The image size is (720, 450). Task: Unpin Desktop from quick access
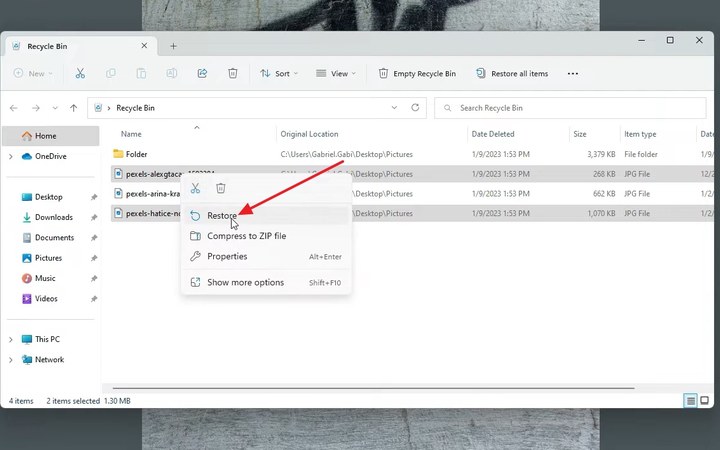(94, 197)
